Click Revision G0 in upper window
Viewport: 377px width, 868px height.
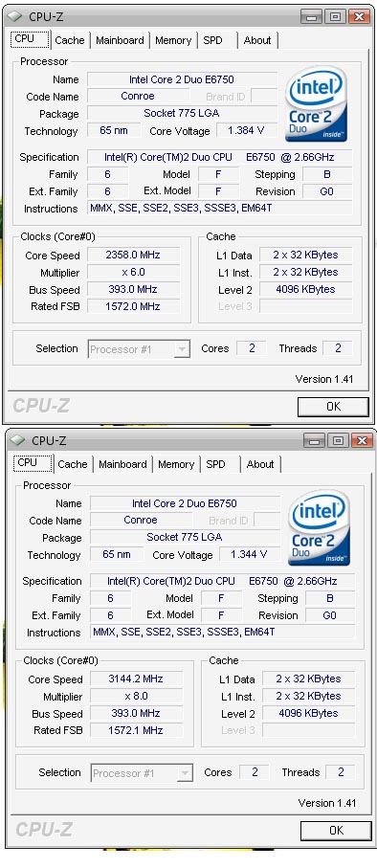point(327,191)
